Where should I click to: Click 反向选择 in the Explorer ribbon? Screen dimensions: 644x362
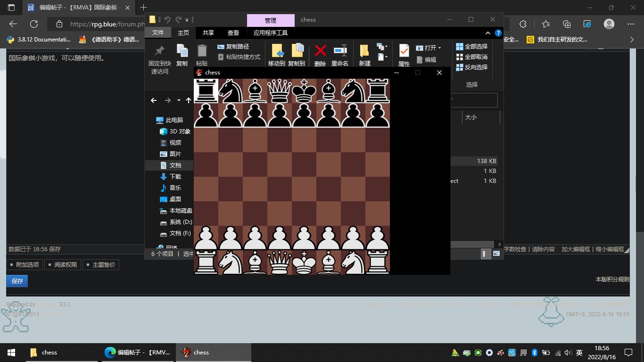pos(472,67)
